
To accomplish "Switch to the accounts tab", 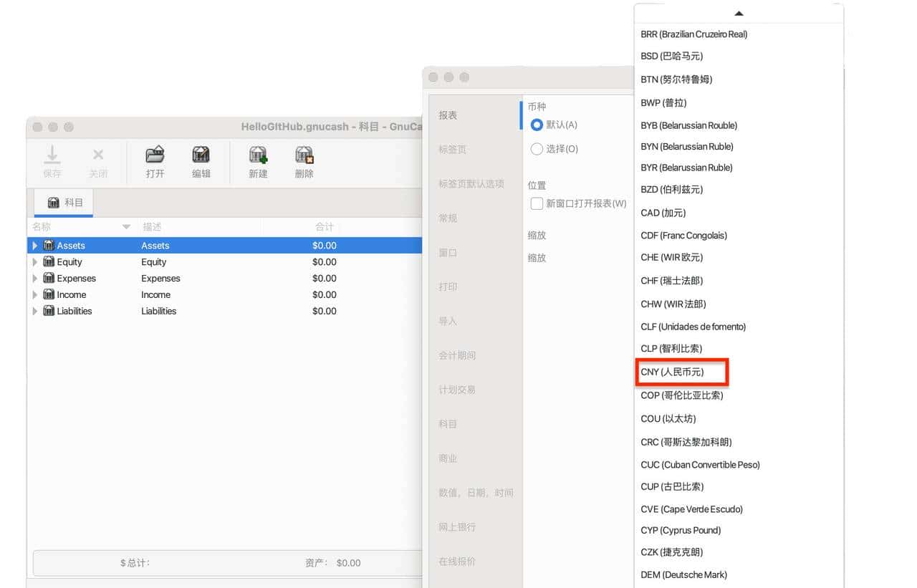I will coord(64,203).
